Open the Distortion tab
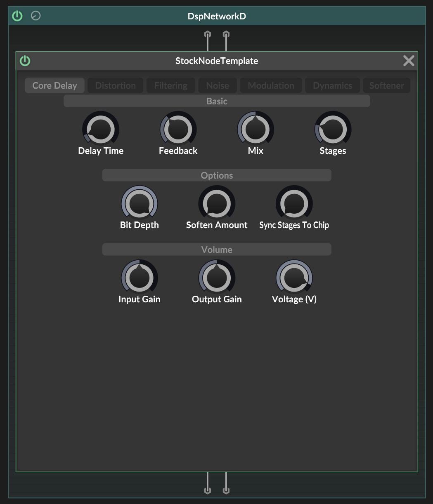 pos(115,85)
